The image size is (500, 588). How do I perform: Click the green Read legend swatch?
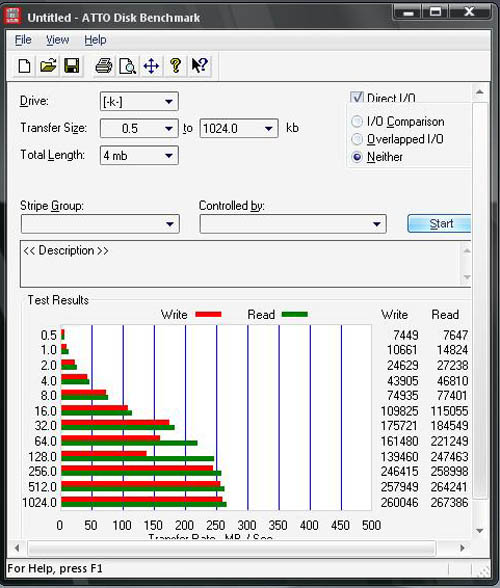point(294,314)
